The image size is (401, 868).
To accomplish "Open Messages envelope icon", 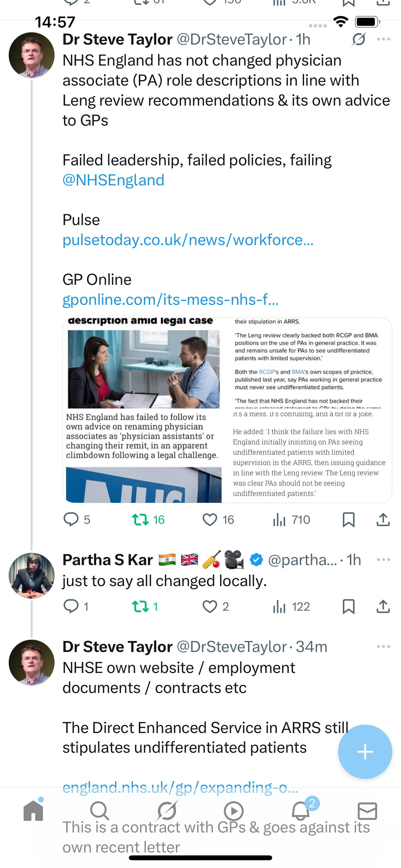I will click(x=367, y=811).
